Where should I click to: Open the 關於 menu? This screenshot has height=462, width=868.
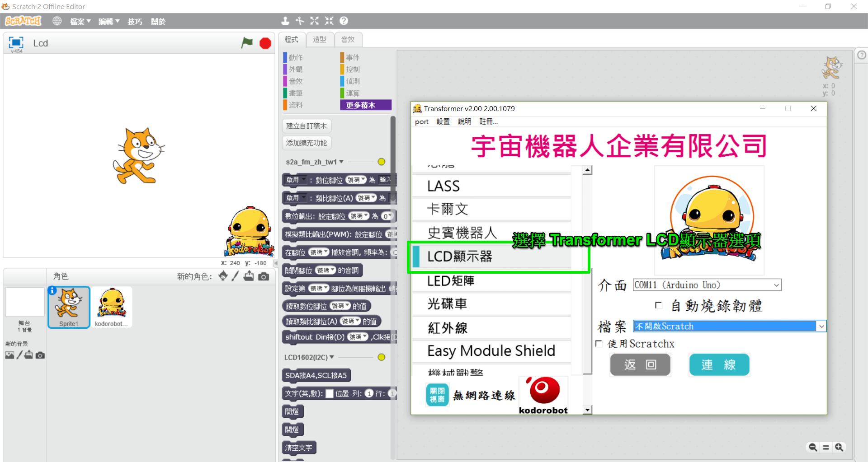[x=158, y=21]
